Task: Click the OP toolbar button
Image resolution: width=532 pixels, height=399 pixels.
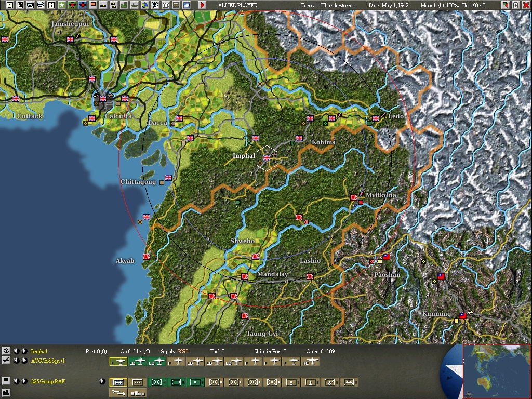Action: [x=166, y=5]
